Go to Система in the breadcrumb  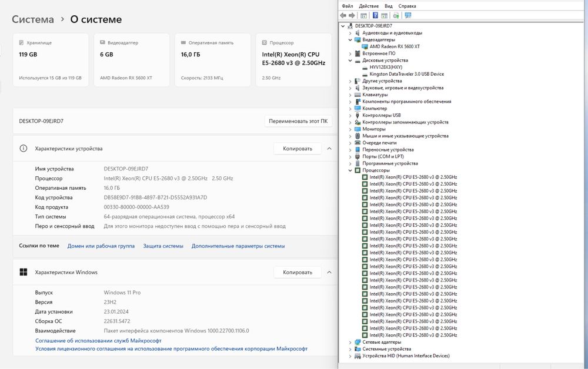(x=32, y=19)
